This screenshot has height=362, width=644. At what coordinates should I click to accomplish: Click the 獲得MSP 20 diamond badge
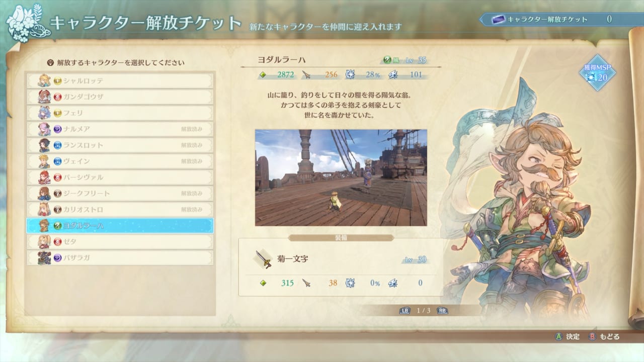tap(597, 73)
